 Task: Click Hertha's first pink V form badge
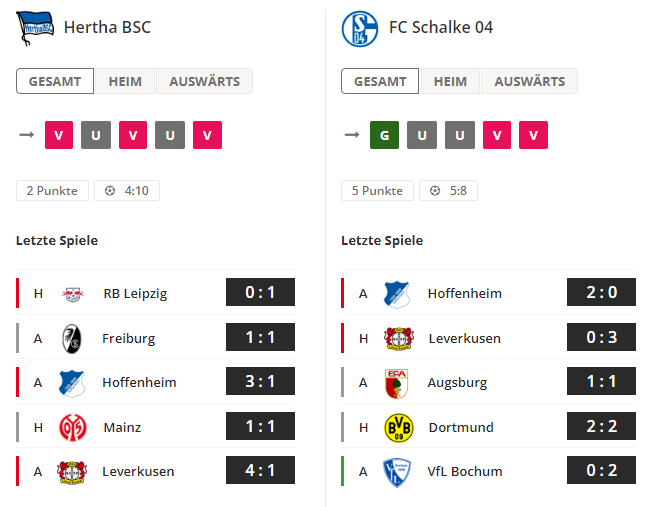(59, 135)
